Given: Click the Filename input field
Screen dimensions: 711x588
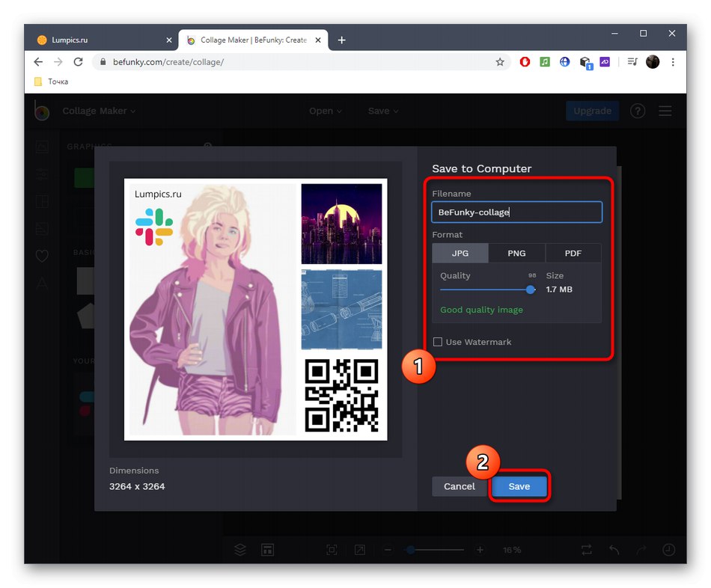Looking at the screenshot, I should (517, 212).
